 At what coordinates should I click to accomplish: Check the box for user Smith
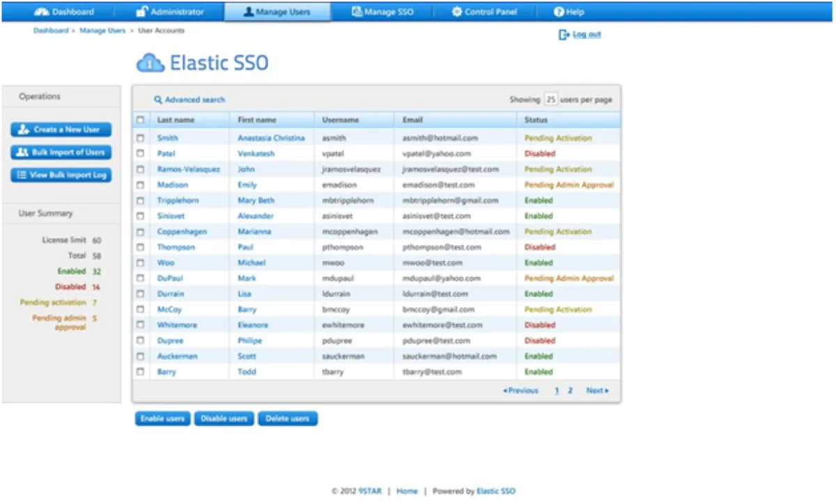[140, 138]
